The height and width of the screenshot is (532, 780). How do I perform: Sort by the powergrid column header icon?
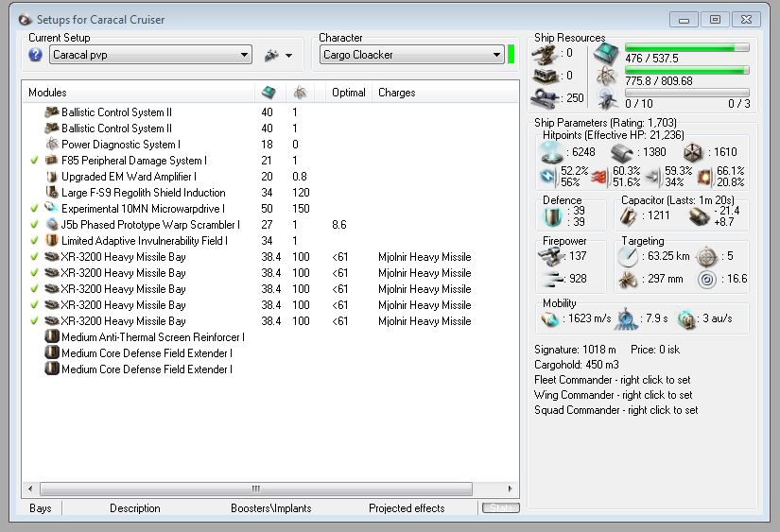tap(300, 92)
